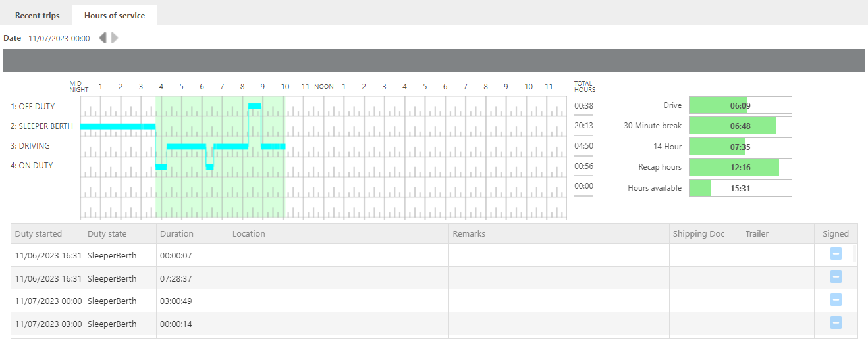
Task: Click Signed icon for 03:00:49 duration row
Action: pyautogui.click(x=836, y=300)
